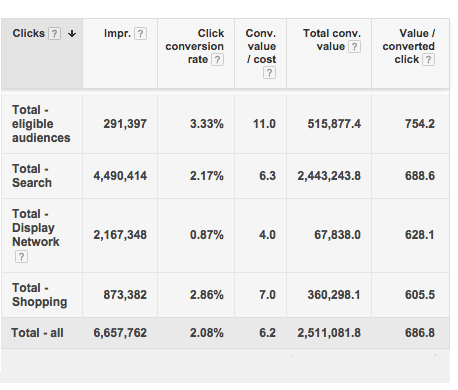Viewport: 458px width, 390px height.
Task: Click conv. value / cost 6.2
Action: [268, 333]
